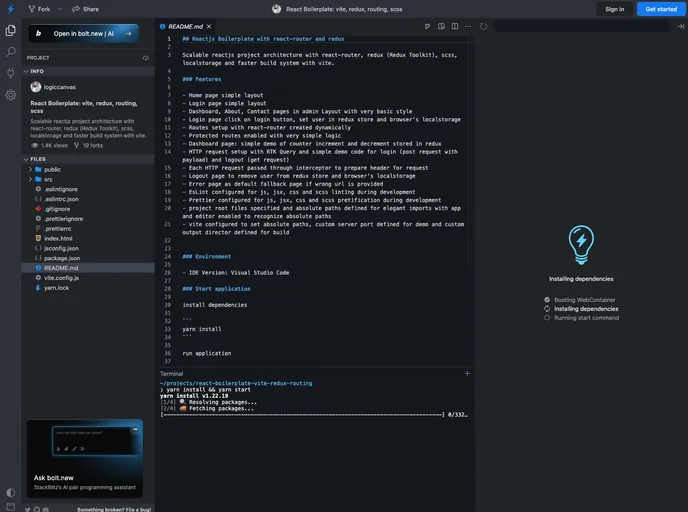688x512 pixels.
Task: Toggle the light/dark theme icon
Action: tap(10, 492)
